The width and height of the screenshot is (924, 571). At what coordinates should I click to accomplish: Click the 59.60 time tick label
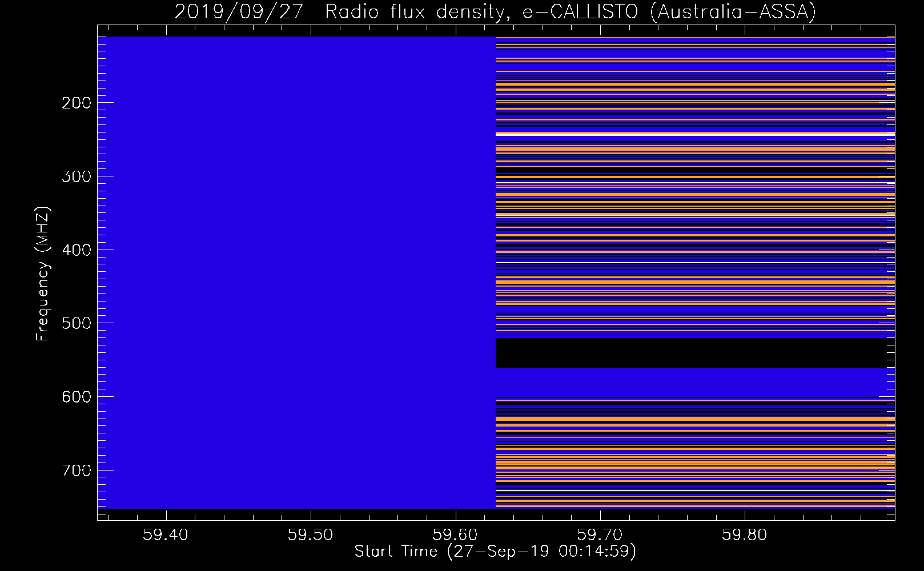click(455, 534)
